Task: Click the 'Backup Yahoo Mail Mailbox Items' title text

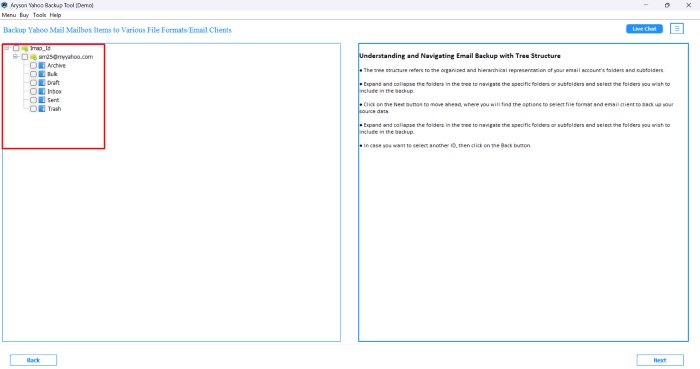Action: pos(117,30)
